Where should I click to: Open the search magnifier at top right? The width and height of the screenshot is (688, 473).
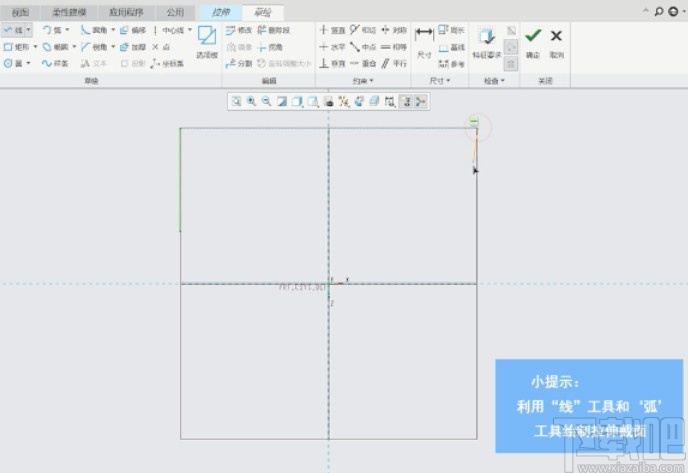point(659,12)
